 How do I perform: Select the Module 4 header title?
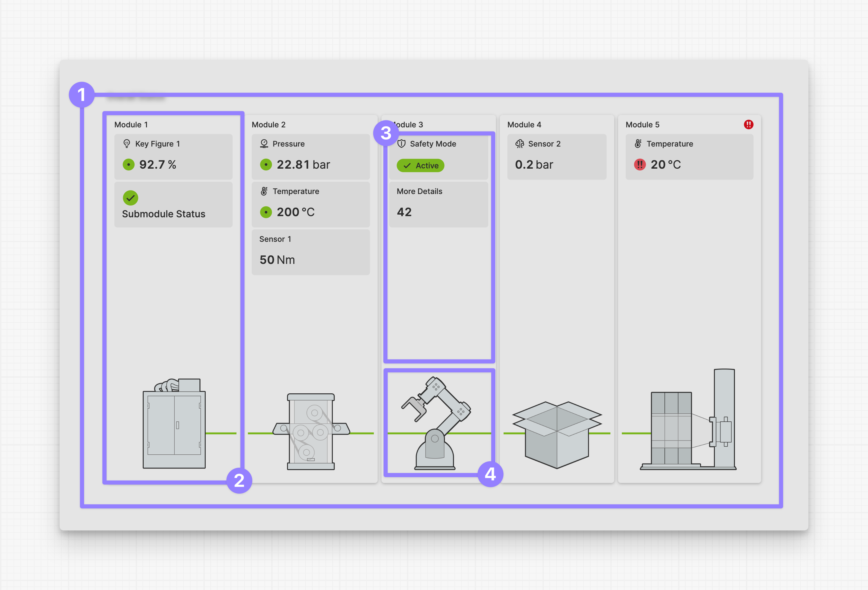click(524, 125)
